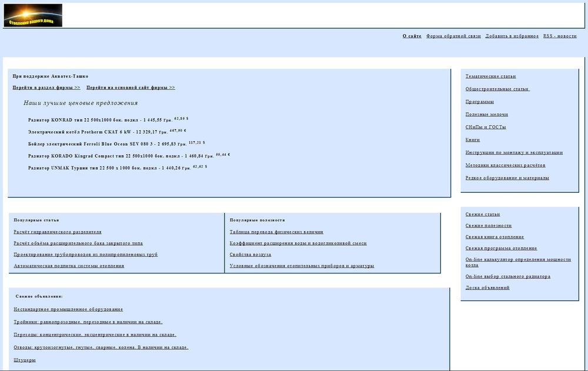The height and width of the screenshot is (371, 588).
Task: Open 'Редкое оборудование и материалы' link
Action: 507,178
